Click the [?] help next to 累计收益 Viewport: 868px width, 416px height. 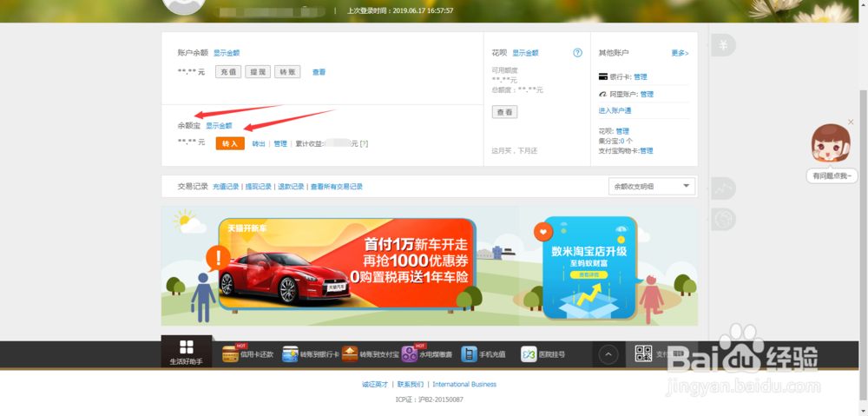point(364,144)
